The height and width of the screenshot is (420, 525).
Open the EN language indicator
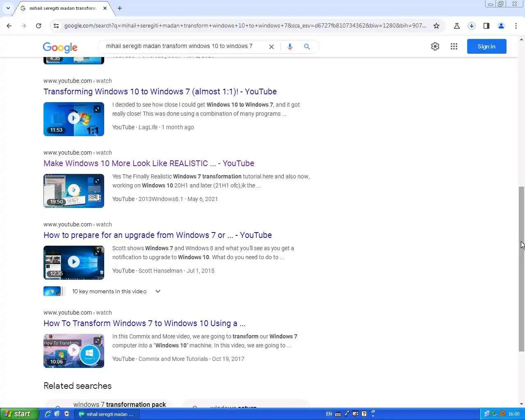pos(329,414)
